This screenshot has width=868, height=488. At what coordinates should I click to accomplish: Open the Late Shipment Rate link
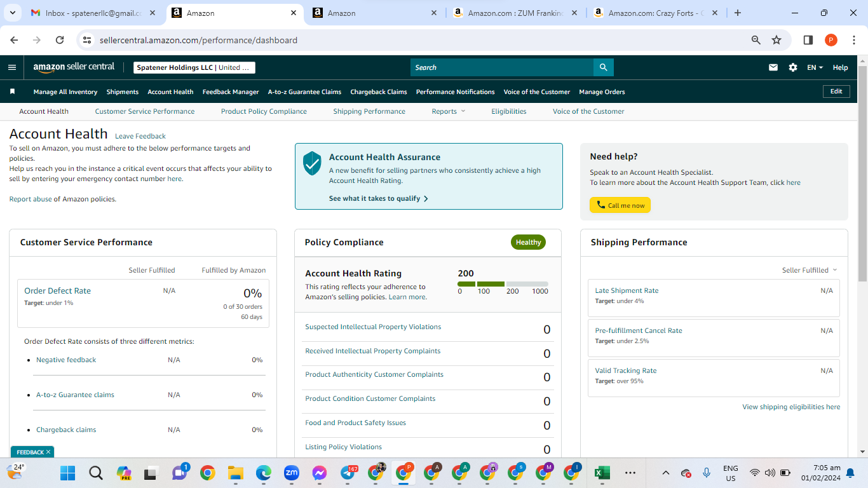627,290
